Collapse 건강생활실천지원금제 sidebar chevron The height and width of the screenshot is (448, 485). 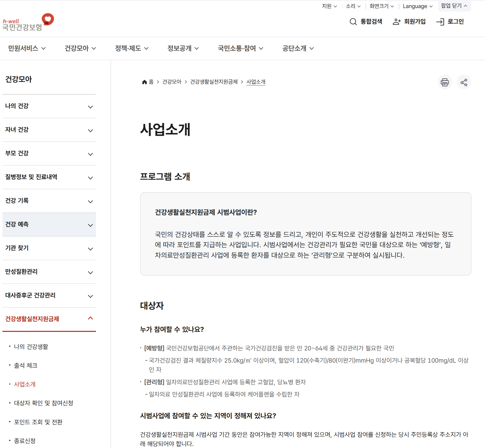pyautogui.click(x=90, y=318)
